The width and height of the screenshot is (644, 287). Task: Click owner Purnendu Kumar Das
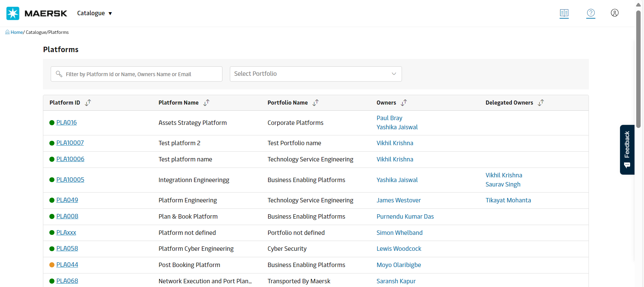click(x=405, y=217)
